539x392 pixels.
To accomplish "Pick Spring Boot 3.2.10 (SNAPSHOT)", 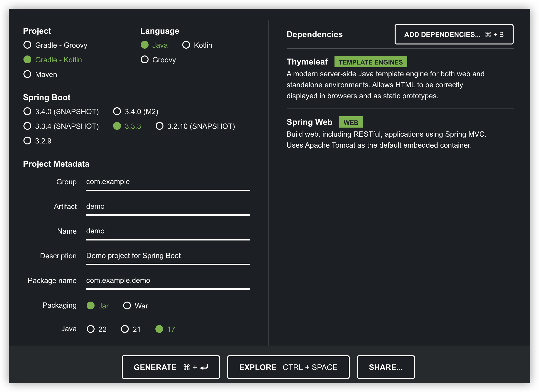I will 160,126.
